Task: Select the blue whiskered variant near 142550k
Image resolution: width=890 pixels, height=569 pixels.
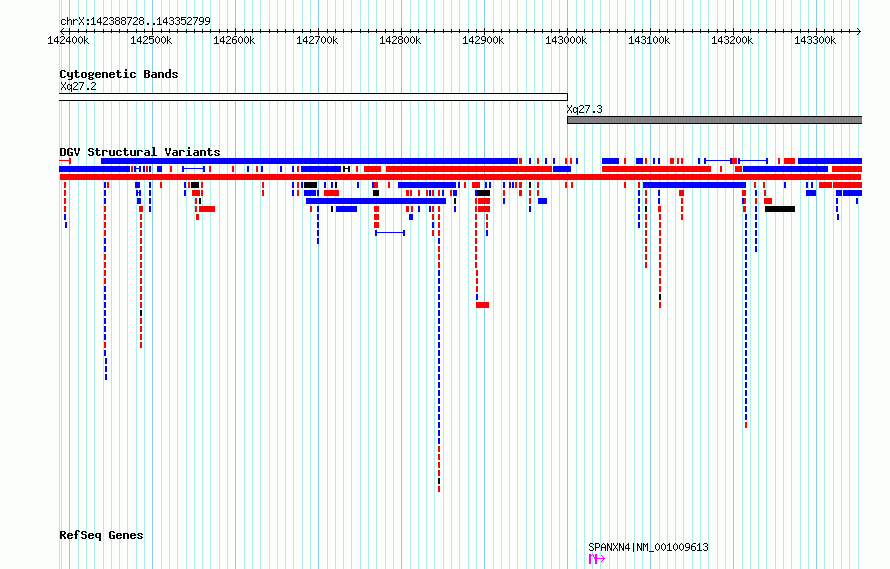Action: (x=194, y=169)
